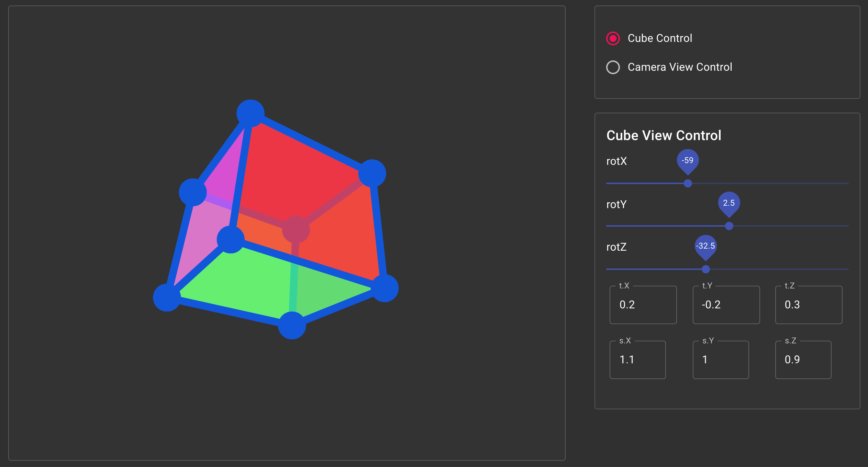This screenshot has width=868, height=467.
Task: Click the Camera View Control label text
Action: (x=680, y=67)
